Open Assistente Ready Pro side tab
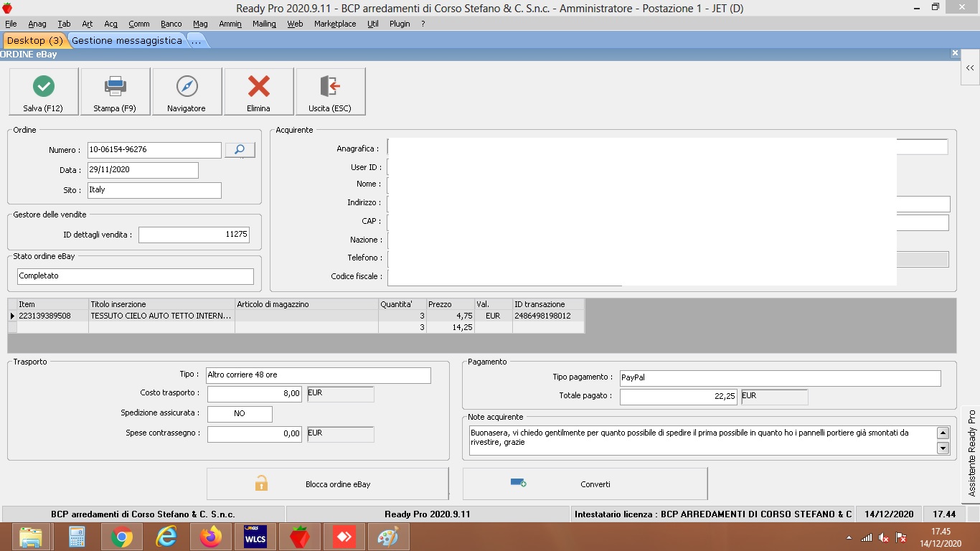 click(971, 453)
